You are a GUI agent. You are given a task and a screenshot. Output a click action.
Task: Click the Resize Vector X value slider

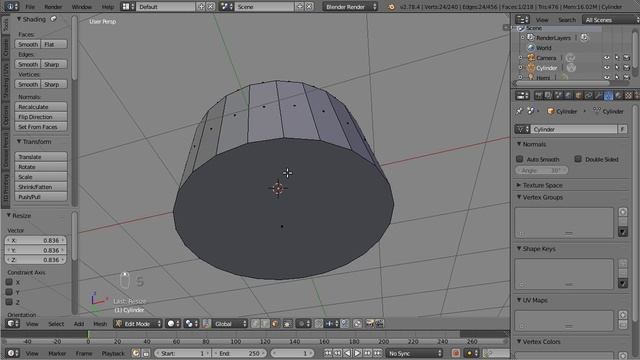(x=36, y=240)
